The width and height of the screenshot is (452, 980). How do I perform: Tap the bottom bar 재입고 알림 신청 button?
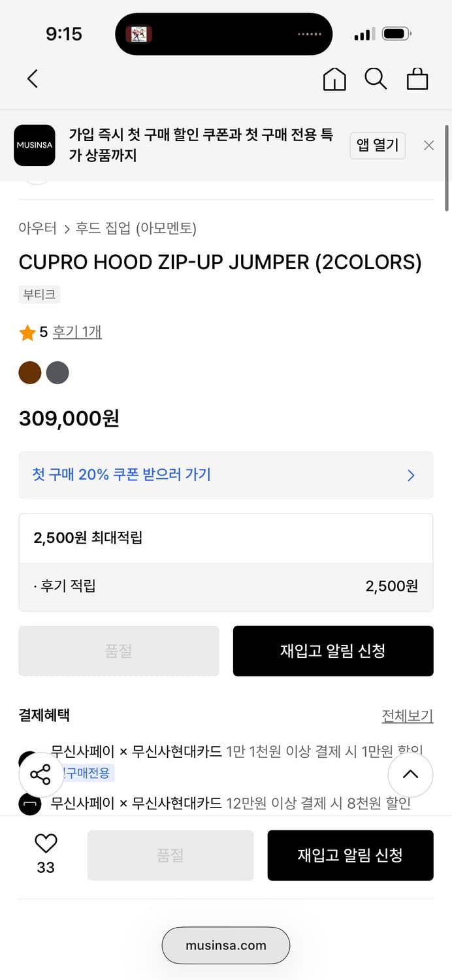[x=350, y=855]
